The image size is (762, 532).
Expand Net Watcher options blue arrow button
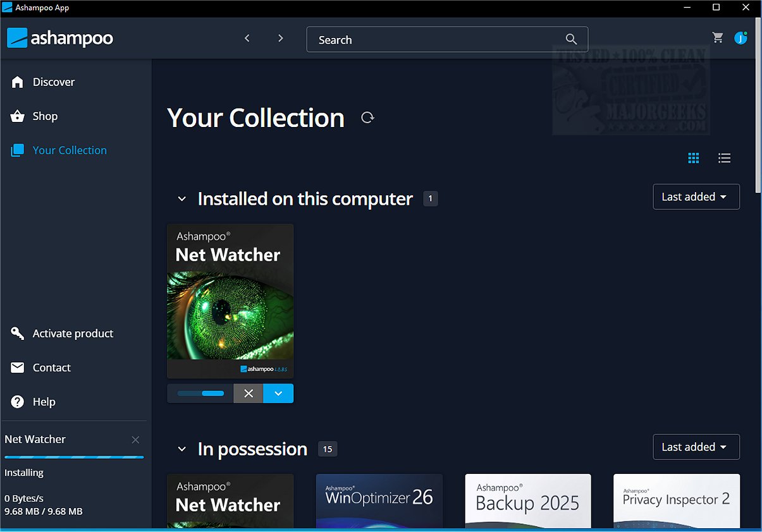278,393
